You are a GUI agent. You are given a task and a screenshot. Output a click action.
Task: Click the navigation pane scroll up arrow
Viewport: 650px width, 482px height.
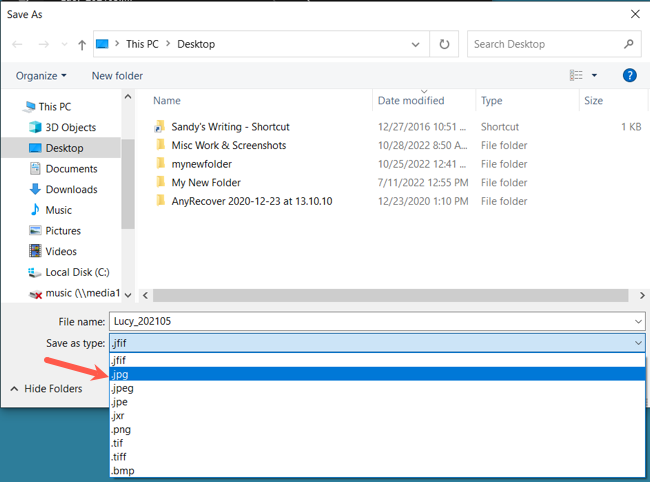pos(128,97)
